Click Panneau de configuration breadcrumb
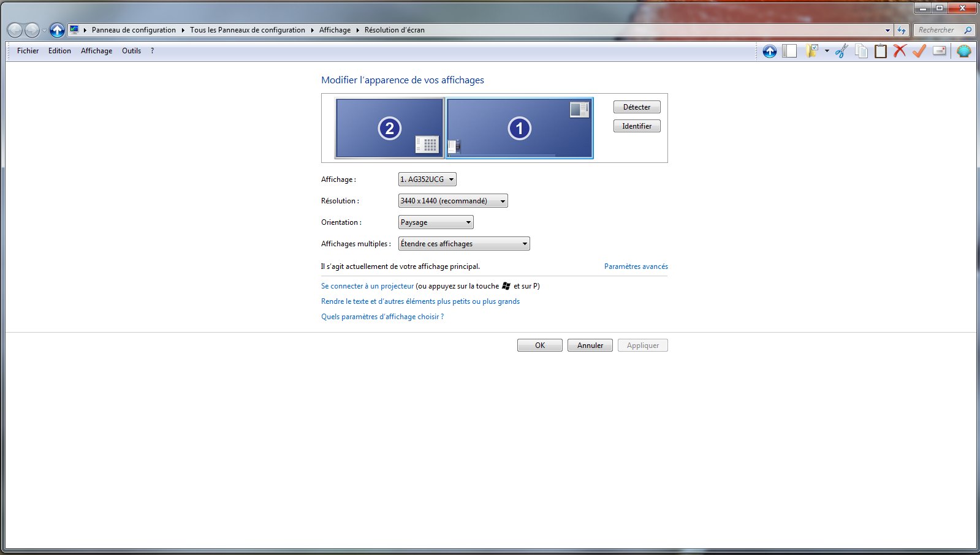The width and height of the screenshot is (980, 555). click(x=134, y=30)
